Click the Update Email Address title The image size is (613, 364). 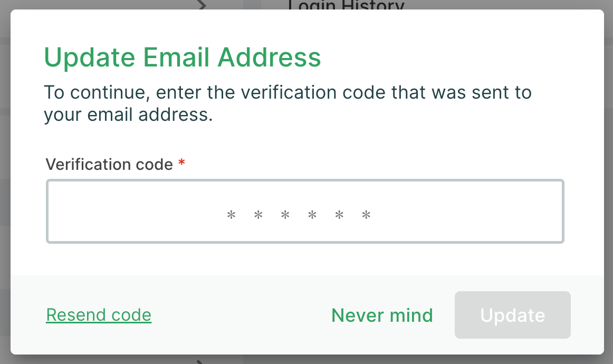182,58
